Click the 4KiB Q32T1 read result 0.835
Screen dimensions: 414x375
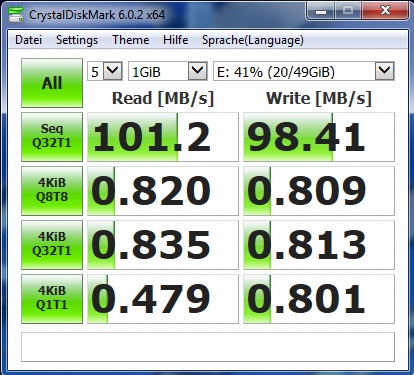point(163,245)
